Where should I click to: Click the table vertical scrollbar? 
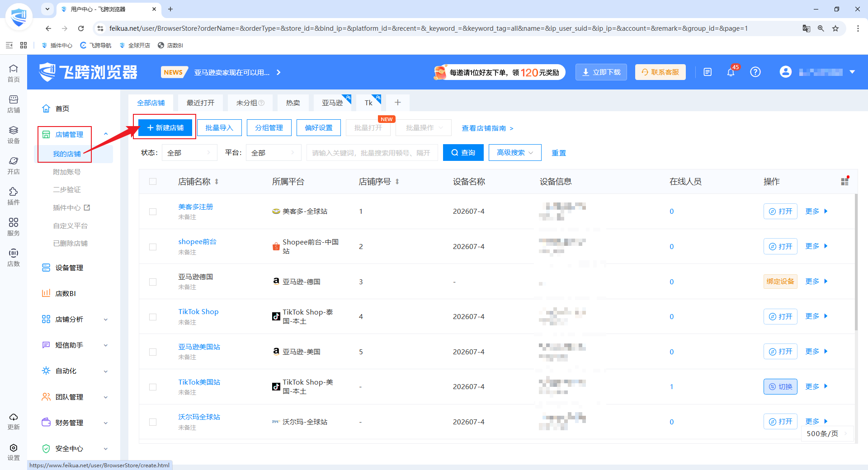click(856, 262)
